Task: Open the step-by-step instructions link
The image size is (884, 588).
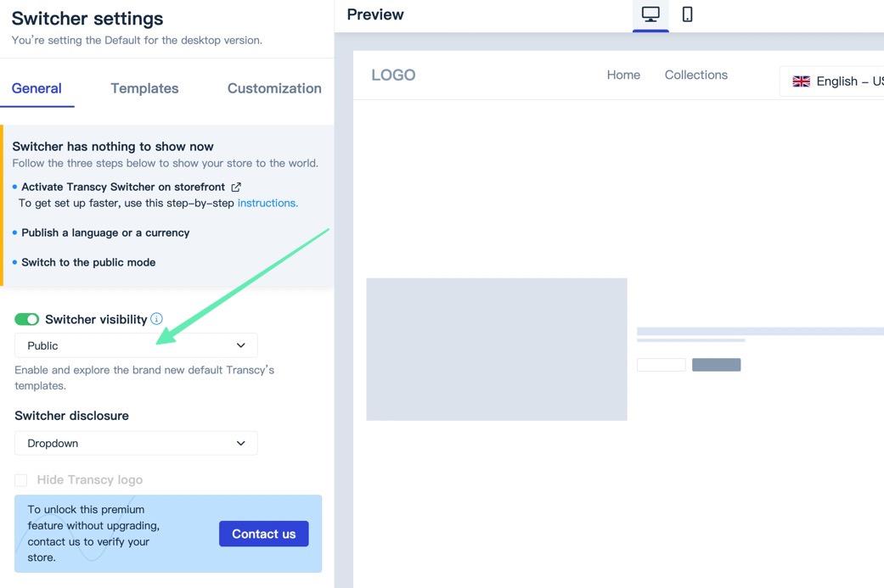Action: pyautogui.click(x=267, y=203)
